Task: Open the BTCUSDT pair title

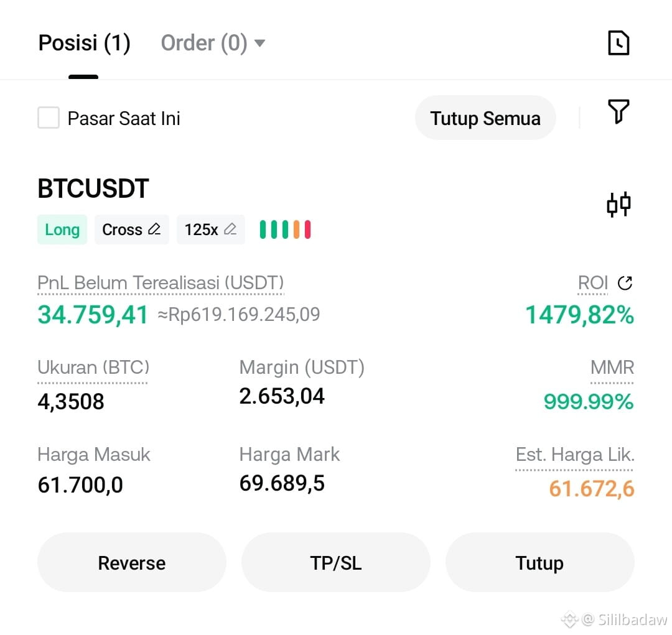Action: pyautogui.click(x=93, y=188)
